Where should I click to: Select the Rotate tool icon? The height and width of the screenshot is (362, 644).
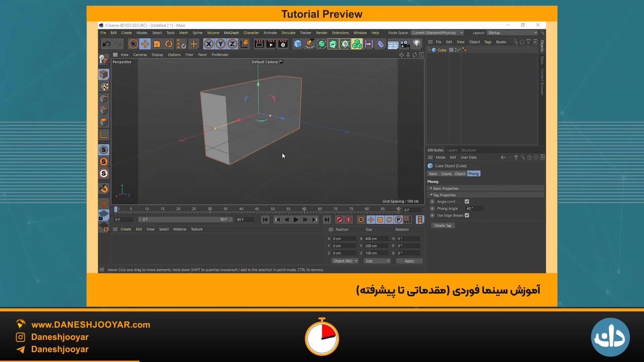point(169,44)
